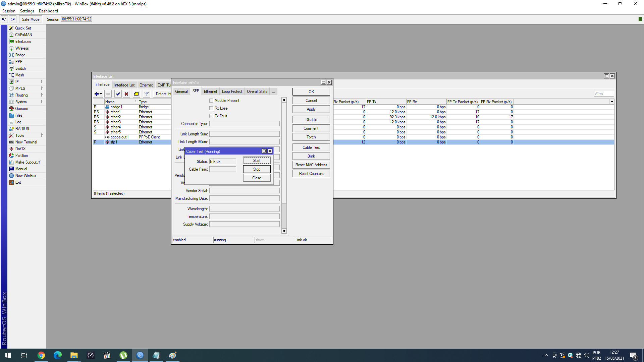The width and height of the screenshot is (644, 362).
Task: Click the red X disable toolbar icon
Action: (x=126, y=94)
